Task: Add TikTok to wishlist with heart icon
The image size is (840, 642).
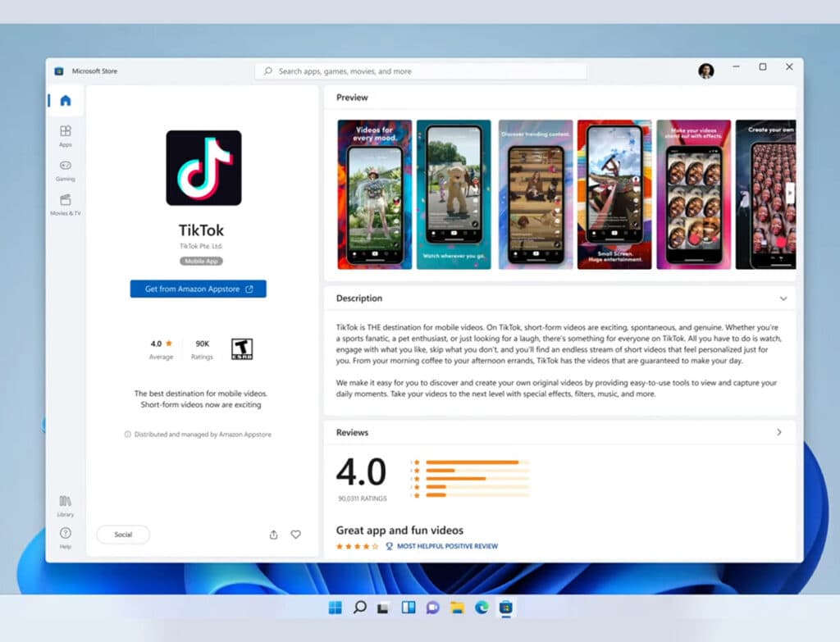Action: coord(295,535)
